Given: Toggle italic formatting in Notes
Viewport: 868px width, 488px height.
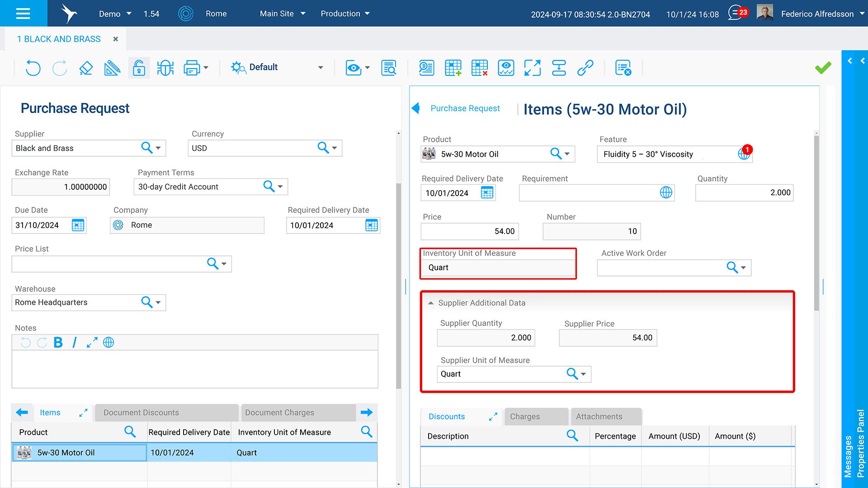Looking at the screenshot, I should tap(75, 343).
